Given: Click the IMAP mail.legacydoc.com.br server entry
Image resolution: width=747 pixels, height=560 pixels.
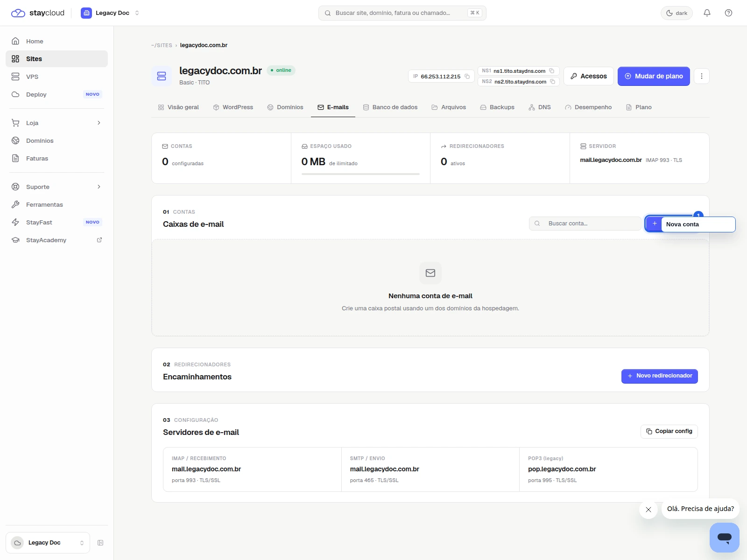Looking at the screenshot, I should coord(252,469).
